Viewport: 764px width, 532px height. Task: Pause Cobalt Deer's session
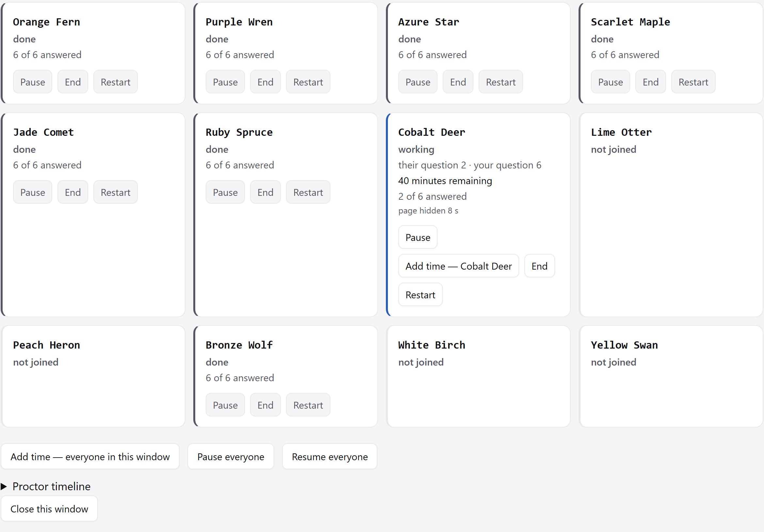418,238
